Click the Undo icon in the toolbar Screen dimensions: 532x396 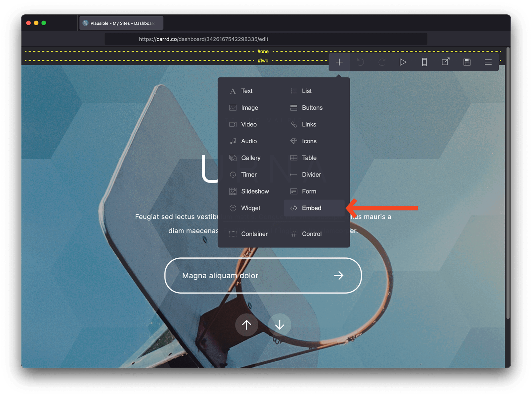coord(360,62)
